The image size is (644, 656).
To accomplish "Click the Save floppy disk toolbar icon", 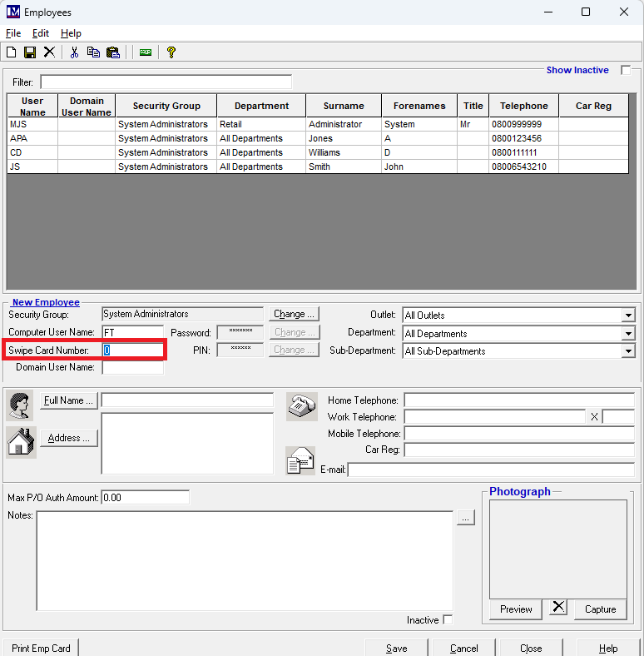I will tap(30, 52).
